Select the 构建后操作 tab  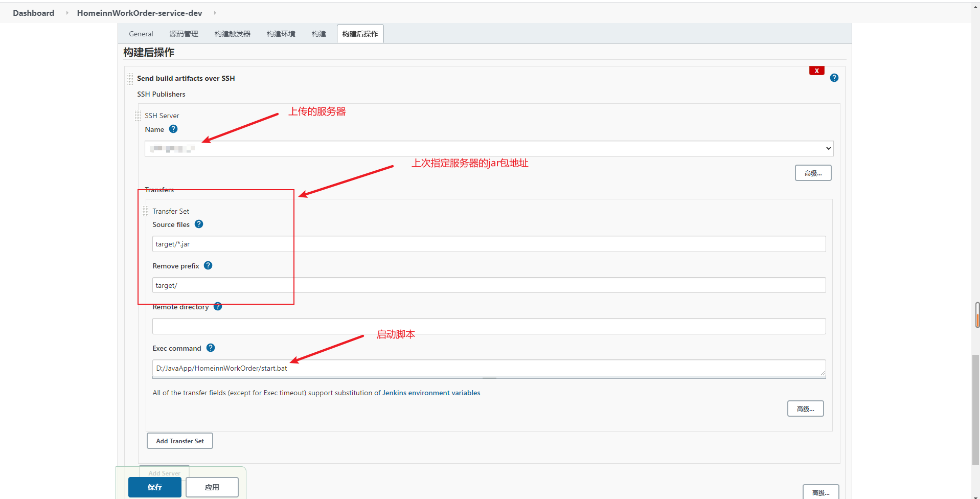pyautogui.click(x=360, y=34)
